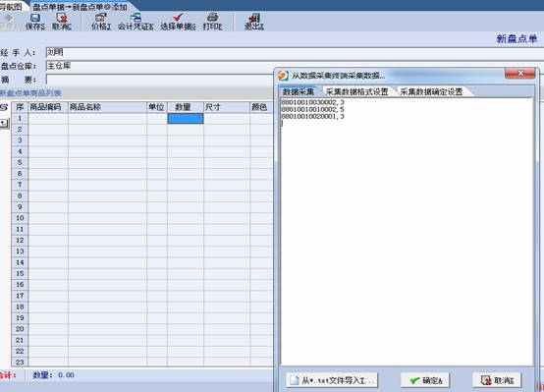The height and width of the screenshot is (392, 544).
Task: Click the 摘要 summary input field
Action: click(160, 80)
